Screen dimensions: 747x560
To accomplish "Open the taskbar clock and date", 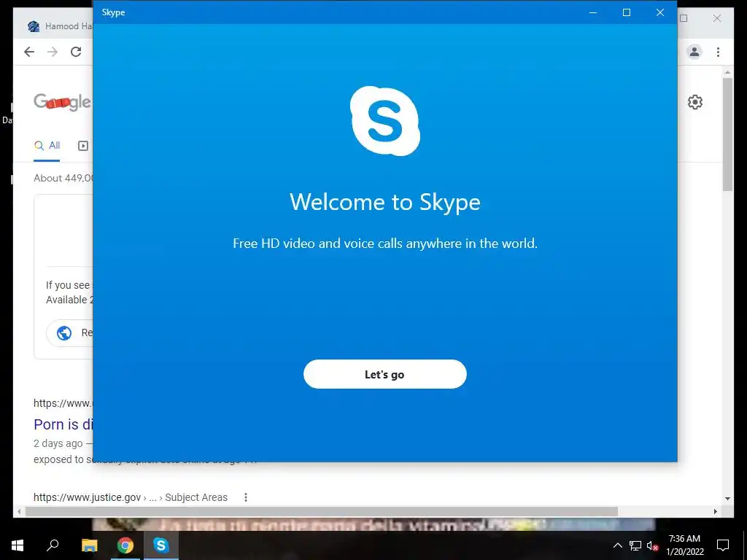I will 684,545.
